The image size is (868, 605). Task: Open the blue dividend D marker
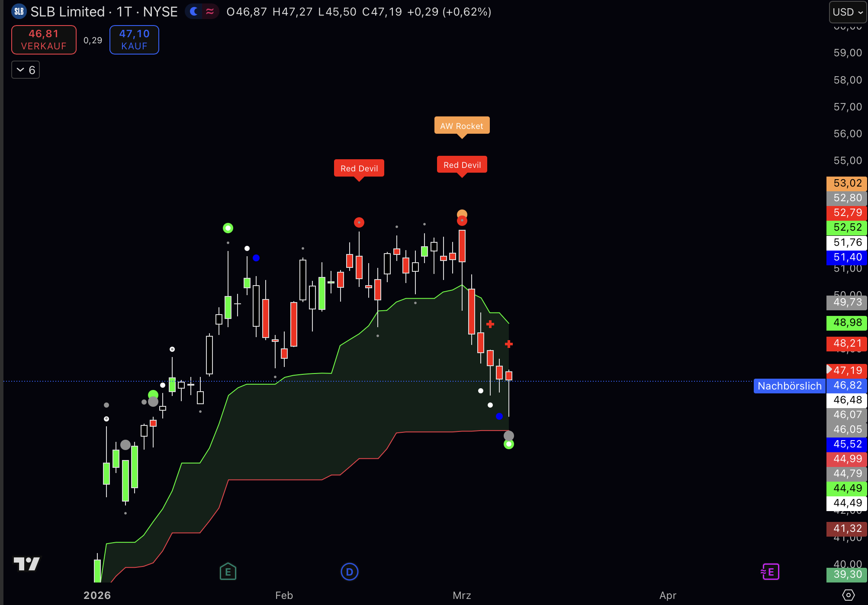click(349, 572)
